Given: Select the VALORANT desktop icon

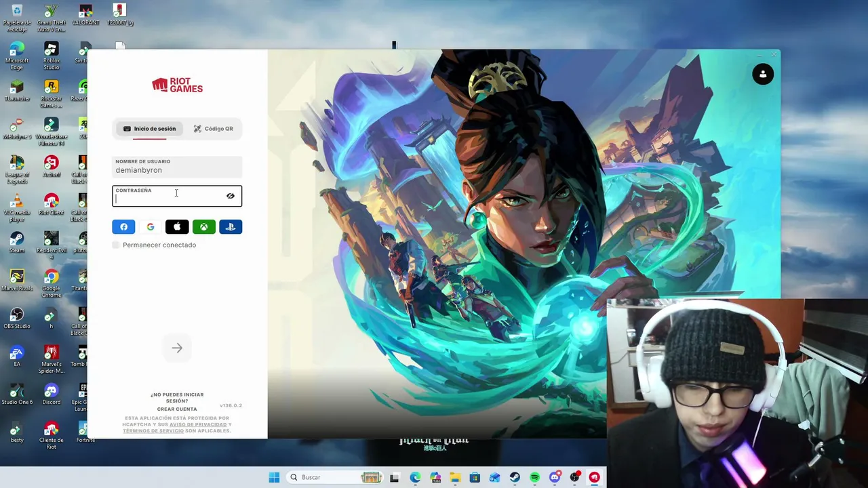Looking at the screenshot, I should point(85,15).
